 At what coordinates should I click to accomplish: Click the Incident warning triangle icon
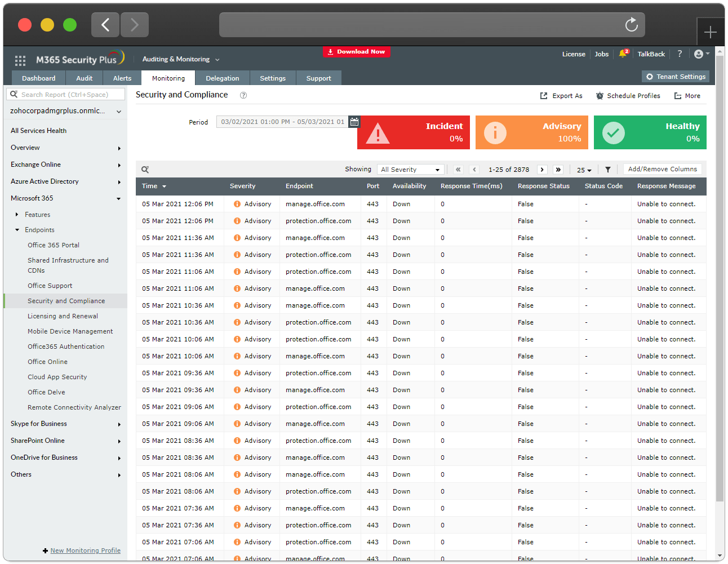(x=378, y=134)
